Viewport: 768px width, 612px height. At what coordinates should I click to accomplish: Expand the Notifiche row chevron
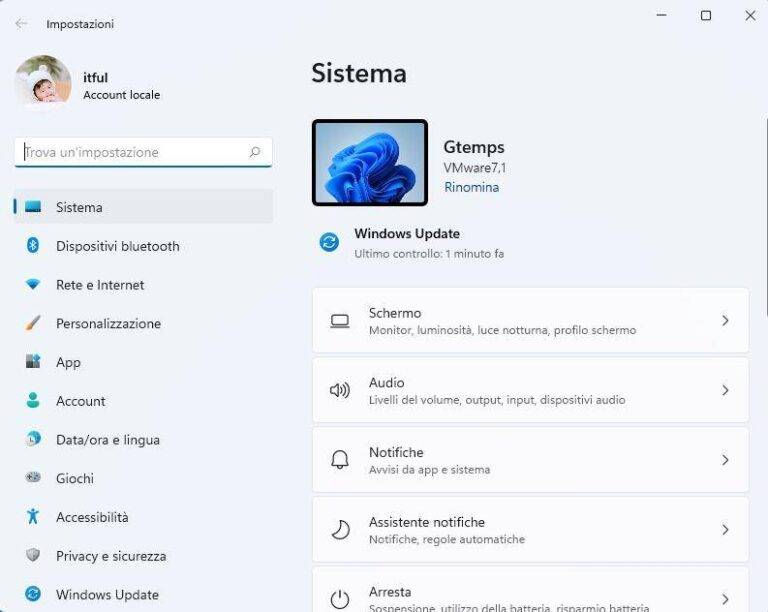725,460
